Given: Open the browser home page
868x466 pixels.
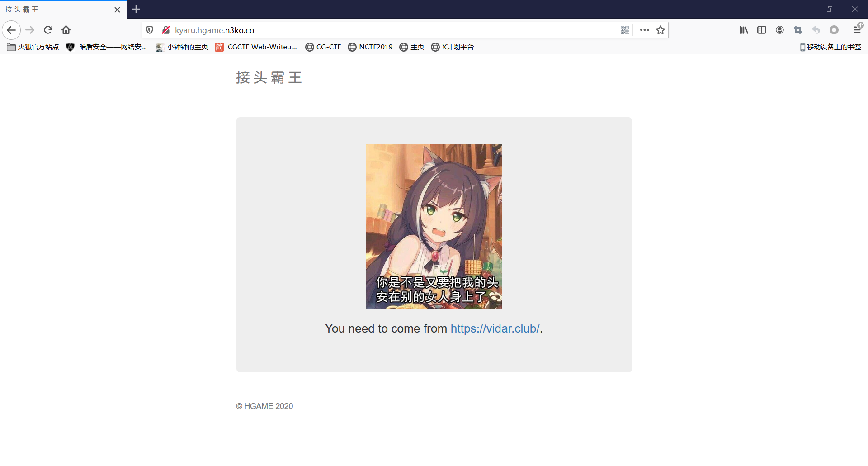Looking at the screenshot, I should (66, 30).
